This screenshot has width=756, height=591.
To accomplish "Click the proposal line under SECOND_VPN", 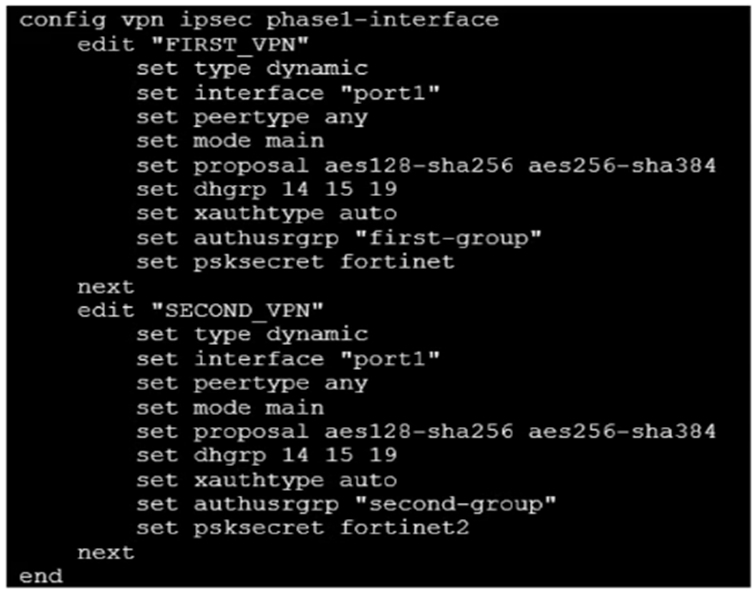I will [x=426, y=432].
